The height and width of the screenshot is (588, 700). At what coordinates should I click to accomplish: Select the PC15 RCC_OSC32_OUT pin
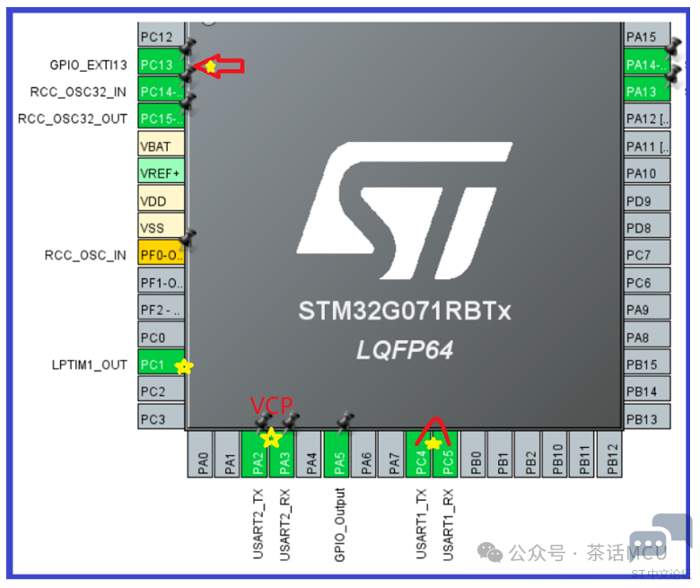162,116
